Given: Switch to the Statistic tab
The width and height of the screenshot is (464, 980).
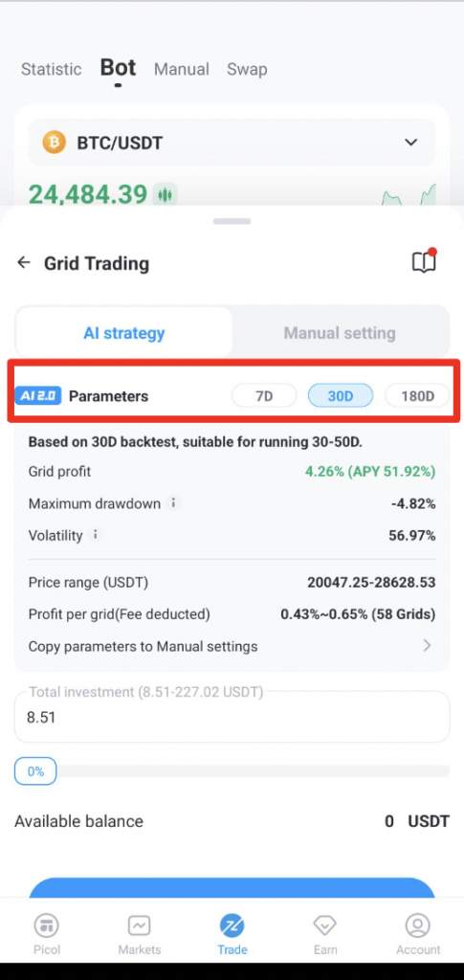Looking at the screenshot, I should point(52,69).
